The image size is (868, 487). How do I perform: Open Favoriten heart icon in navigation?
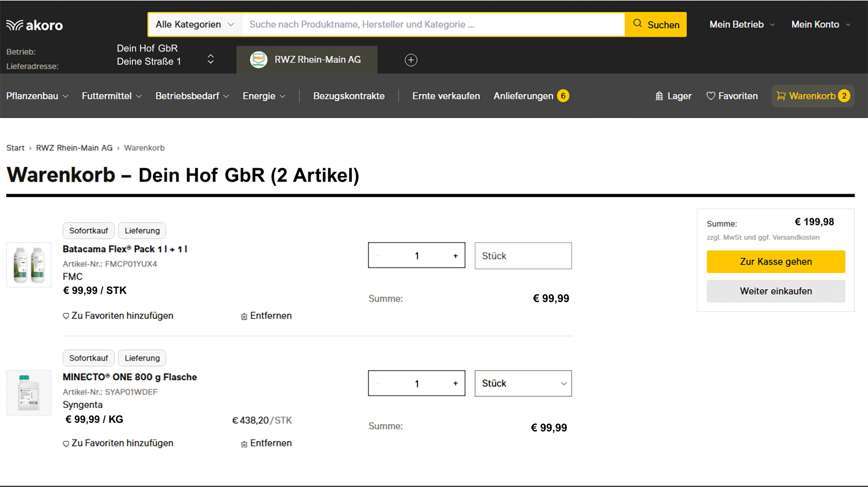point(711,96)
